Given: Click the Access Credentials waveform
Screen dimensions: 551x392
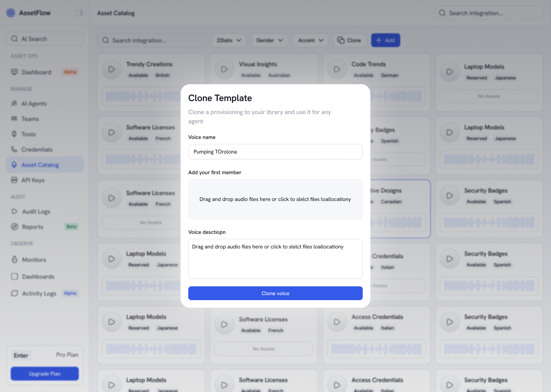Looking at the screenshot, I should (376, 349).
